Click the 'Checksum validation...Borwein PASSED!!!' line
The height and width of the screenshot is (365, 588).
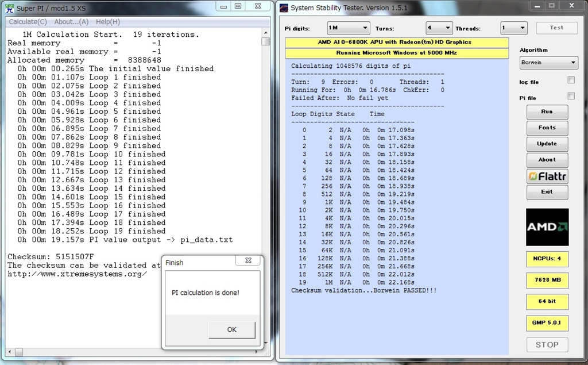click(363, 290)
